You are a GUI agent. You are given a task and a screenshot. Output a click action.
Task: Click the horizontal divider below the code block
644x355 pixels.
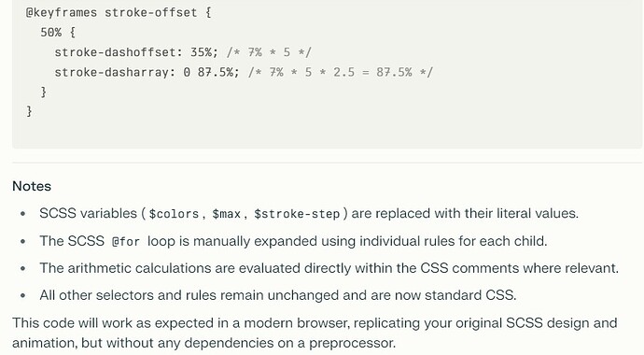[327, 163]
